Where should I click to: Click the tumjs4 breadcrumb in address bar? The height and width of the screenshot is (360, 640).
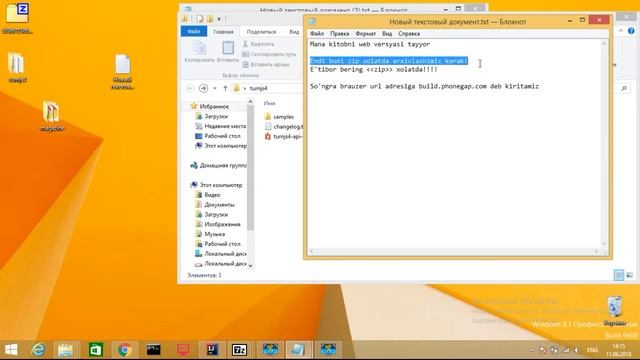tap(258, 88)
